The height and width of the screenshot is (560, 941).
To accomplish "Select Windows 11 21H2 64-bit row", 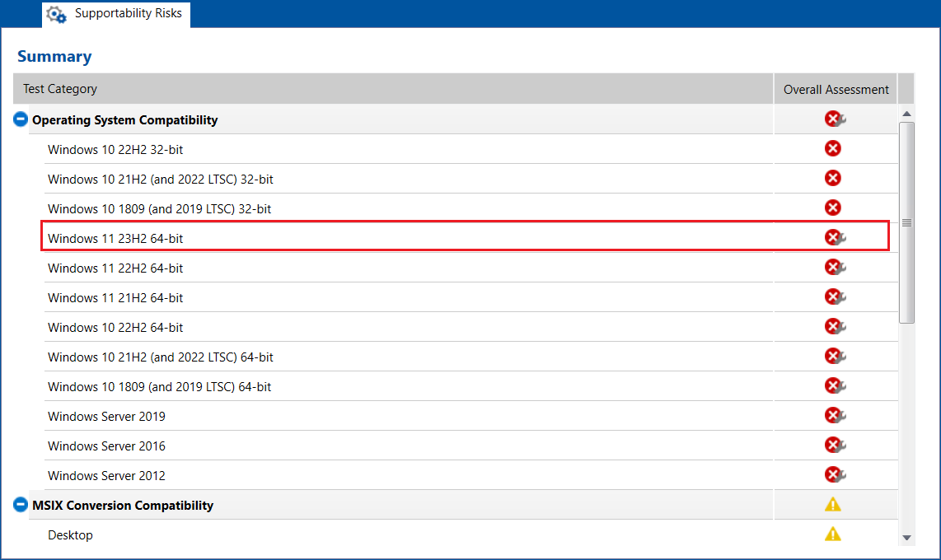I will [471, 297].
